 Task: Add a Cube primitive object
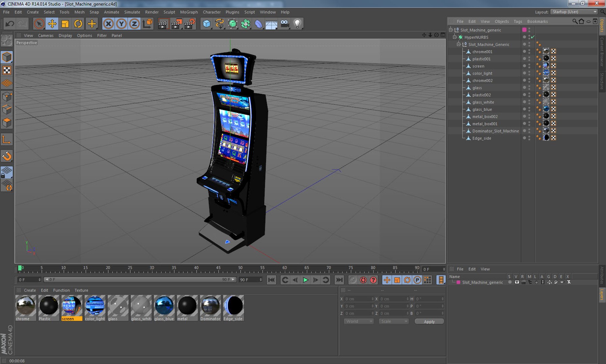pos(206,24)
